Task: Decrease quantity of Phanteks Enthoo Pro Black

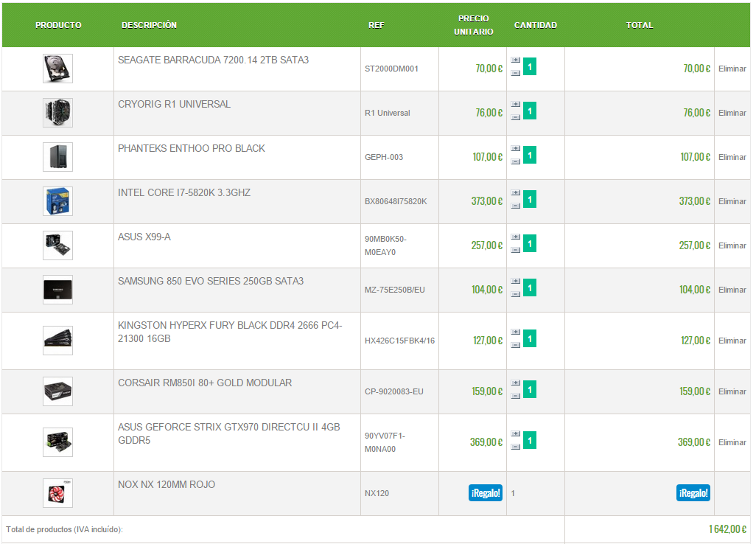Action: tap(515, 162)
